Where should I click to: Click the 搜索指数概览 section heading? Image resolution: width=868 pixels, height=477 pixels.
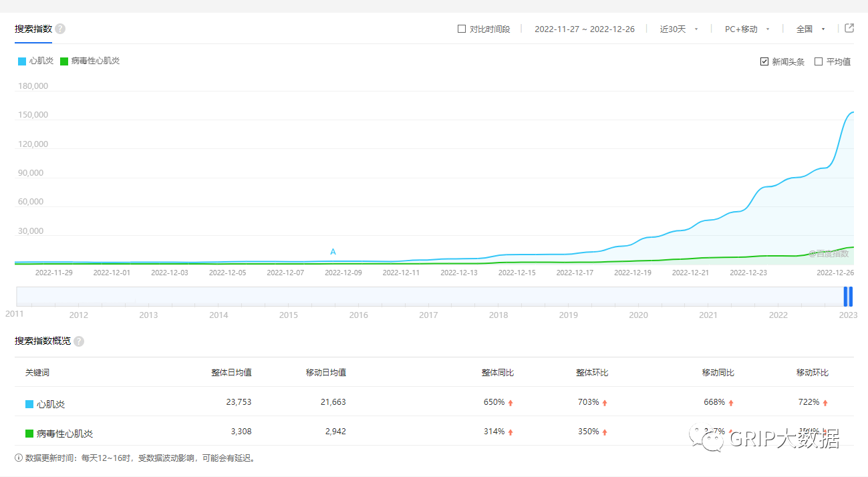43,341
